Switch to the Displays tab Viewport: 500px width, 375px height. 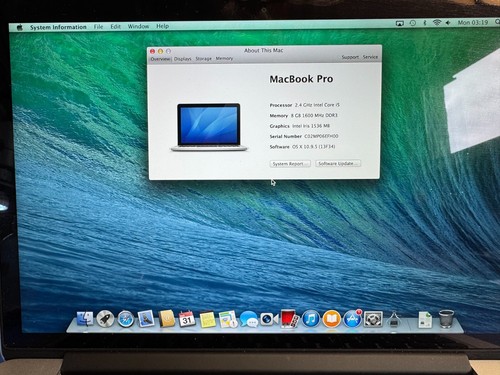[x=183, y=59]
